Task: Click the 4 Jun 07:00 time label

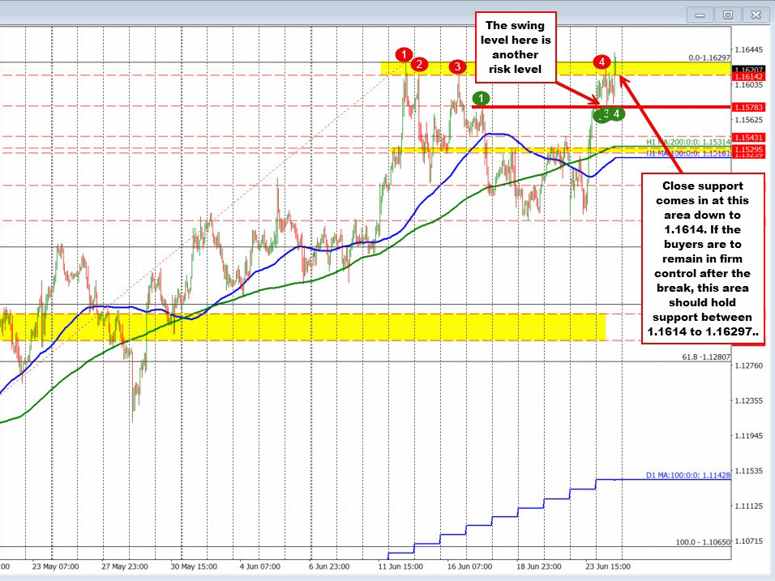Action: [x=260, y=566]
